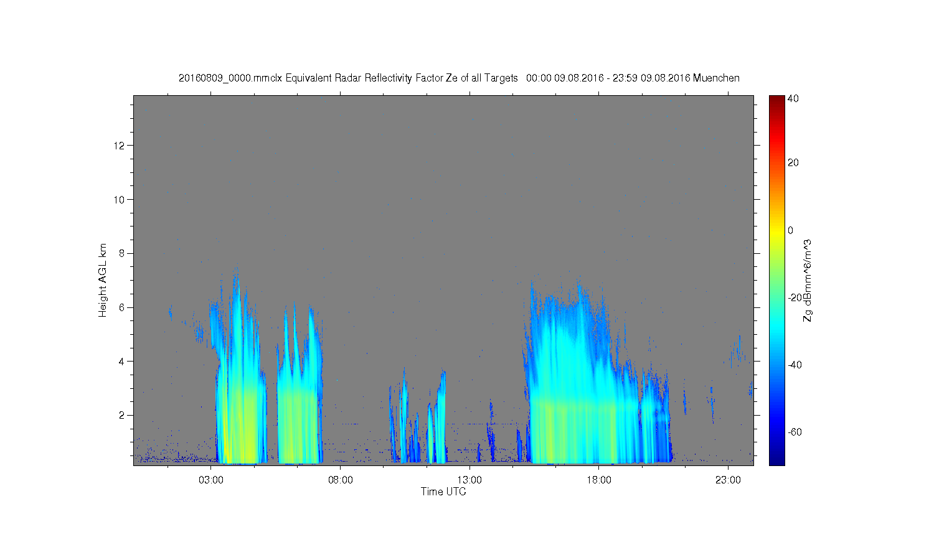Click the height tick label '12'
Screen dimensions: 934x560
[120, 146]
